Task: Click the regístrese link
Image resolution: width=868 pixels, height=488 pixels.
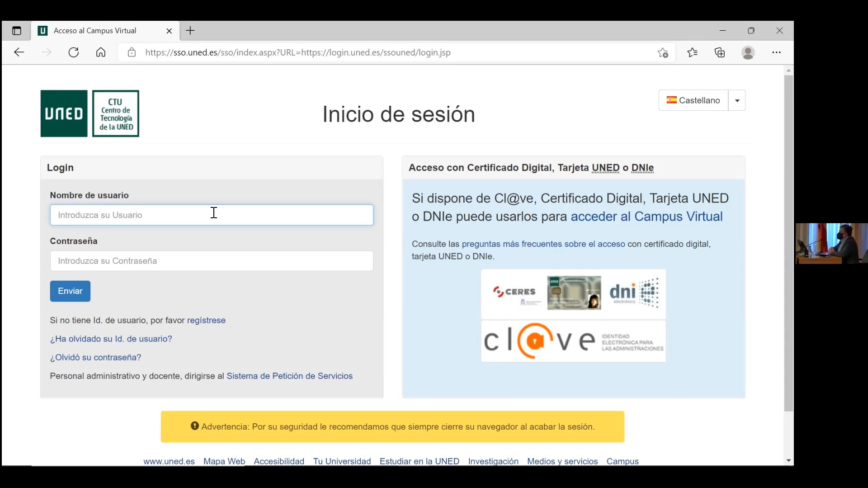Action: point(206,320)
